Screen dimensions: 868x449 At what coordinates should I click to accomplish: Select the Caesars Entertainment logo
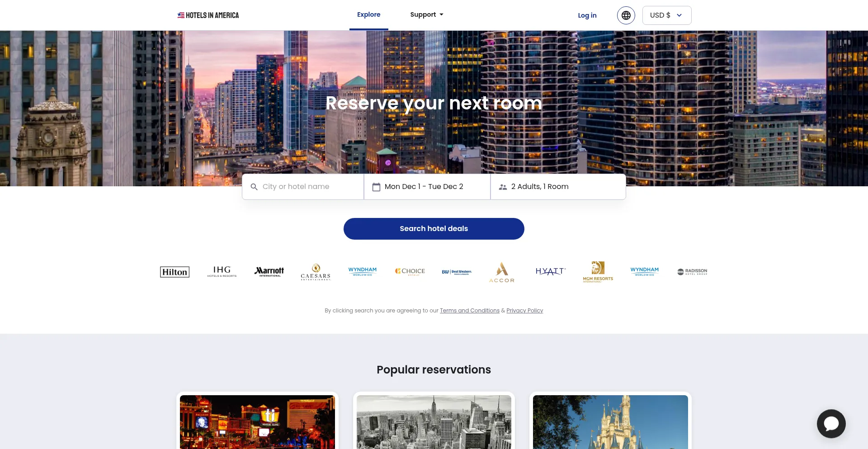coord(316,272)
